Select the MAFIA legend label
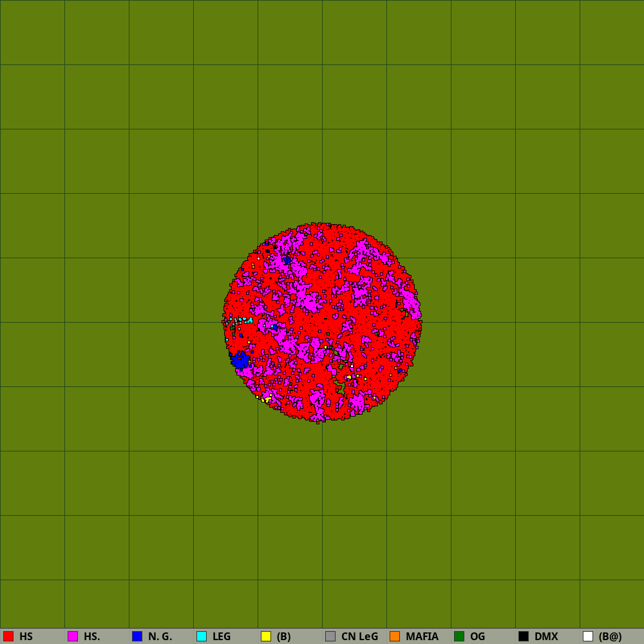Viewport: 644px width, 644px height. click(x=422, y=637)
